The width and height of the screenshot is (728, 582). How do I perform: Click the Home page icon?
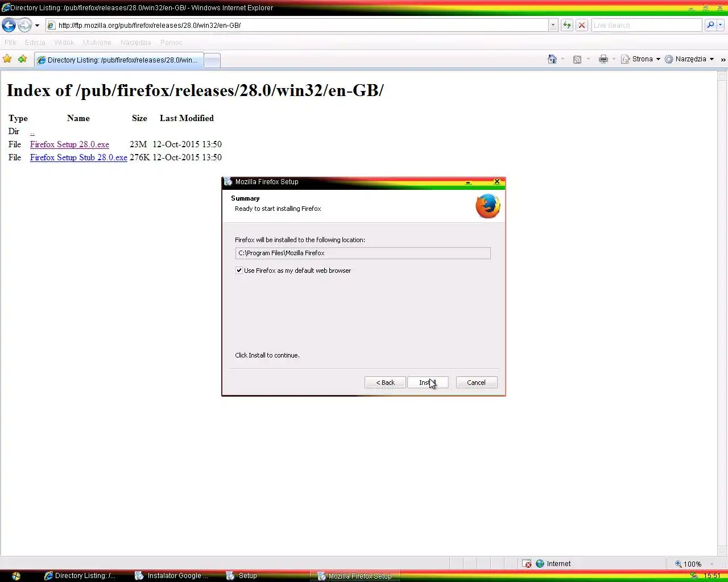coord(552,59)
